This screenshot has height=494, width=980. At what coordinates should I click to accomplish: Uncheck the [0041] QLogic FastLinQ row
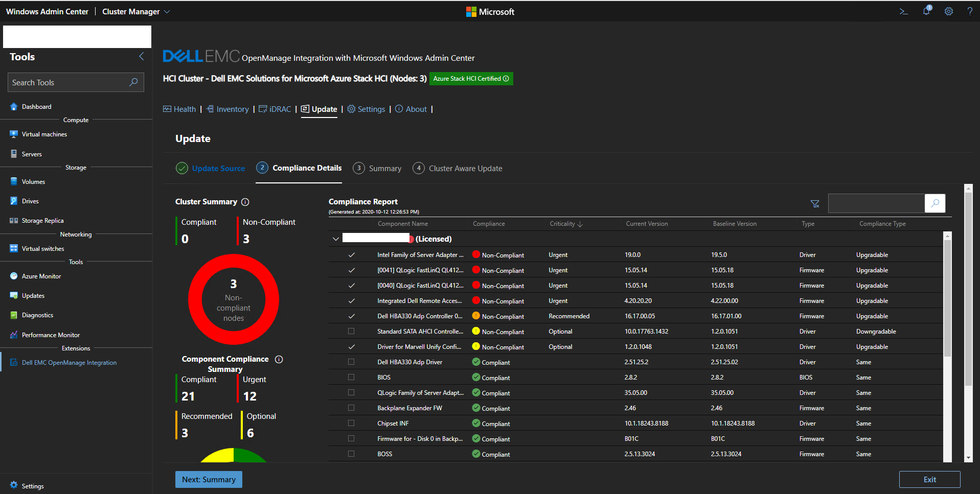coord(351,270)
